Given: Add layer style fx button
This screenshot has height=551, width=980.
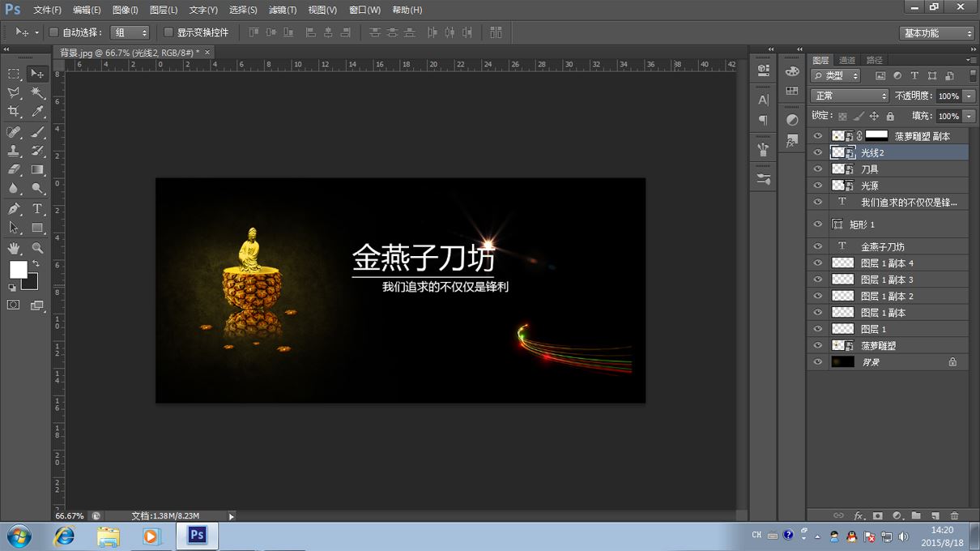Looking at the screenshot, I should click(859, 515).
